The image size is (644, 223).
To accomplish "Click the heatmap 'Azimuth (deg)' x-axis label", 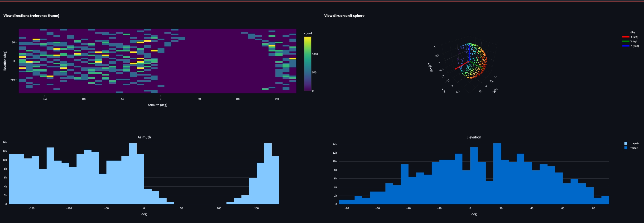I will pyautogui.click(x=157, y=105).
